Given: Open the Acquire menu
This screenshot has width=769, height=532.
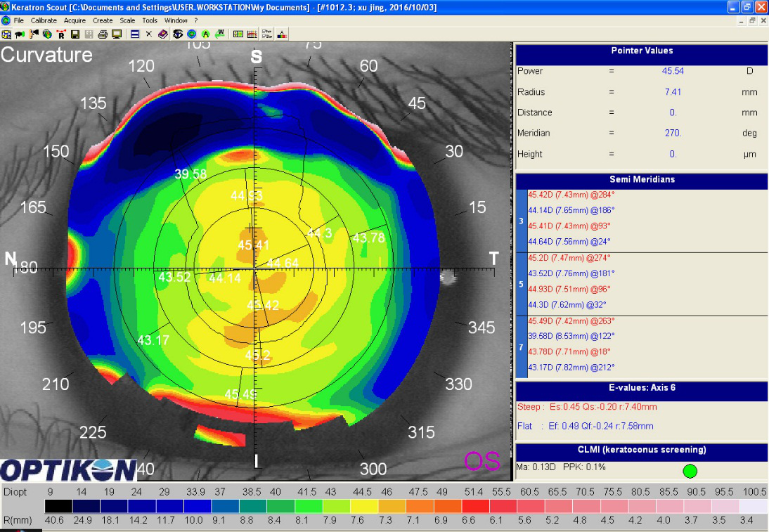Looking at the screenshot, I should [x=75, y=20].
